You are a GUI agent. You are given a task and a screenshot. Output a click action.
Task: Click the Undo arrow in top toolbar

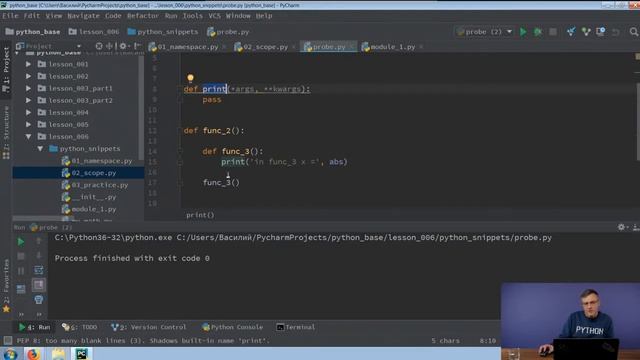pyautogui.click(x=616, y=32)
